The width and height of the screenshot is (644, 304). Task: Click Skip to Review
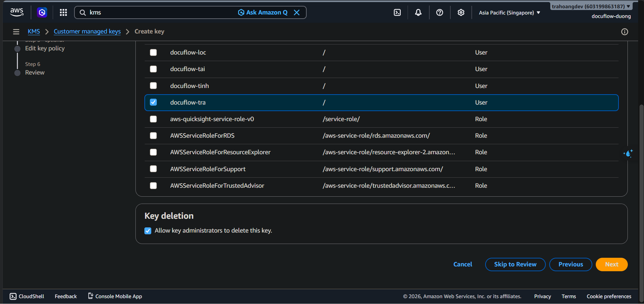click(515, 264)
